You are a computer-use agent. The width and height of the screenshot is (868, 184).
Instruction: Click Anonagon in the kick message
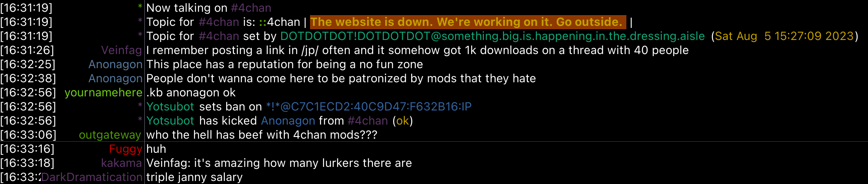(288, 121)
